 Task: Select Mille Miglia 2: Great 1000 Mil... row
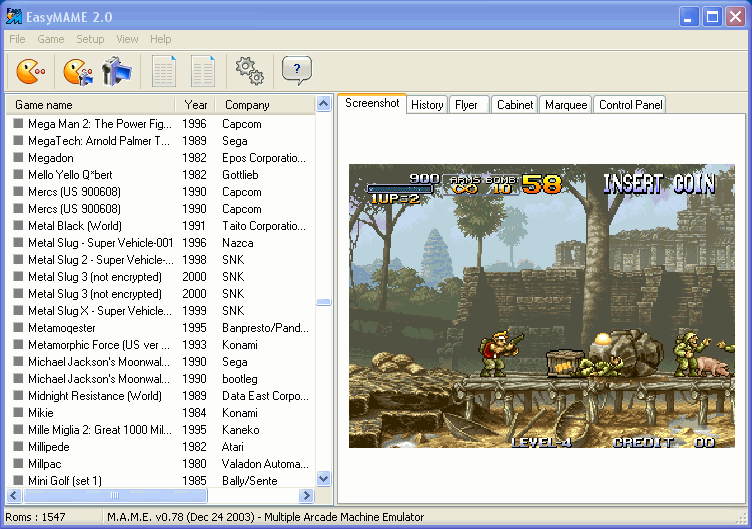click(161, 429)
